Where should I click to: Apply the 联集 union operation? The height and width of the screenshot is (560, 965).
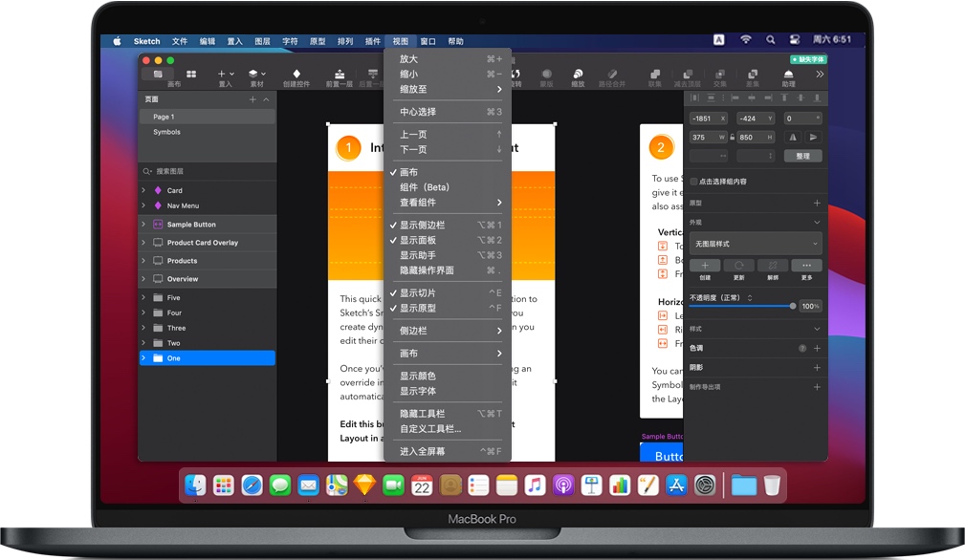pyautogui.click(x=655, y=74)
